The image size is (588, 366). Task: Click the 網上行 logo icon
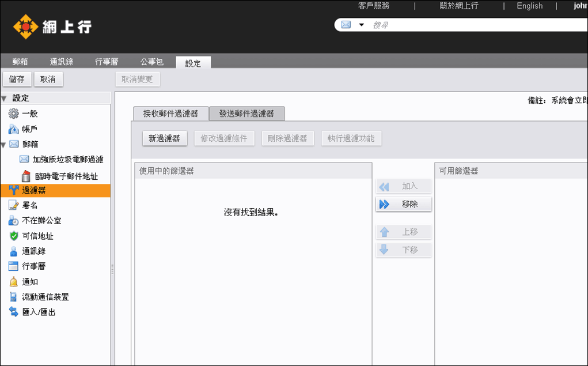tap(25, 27)
